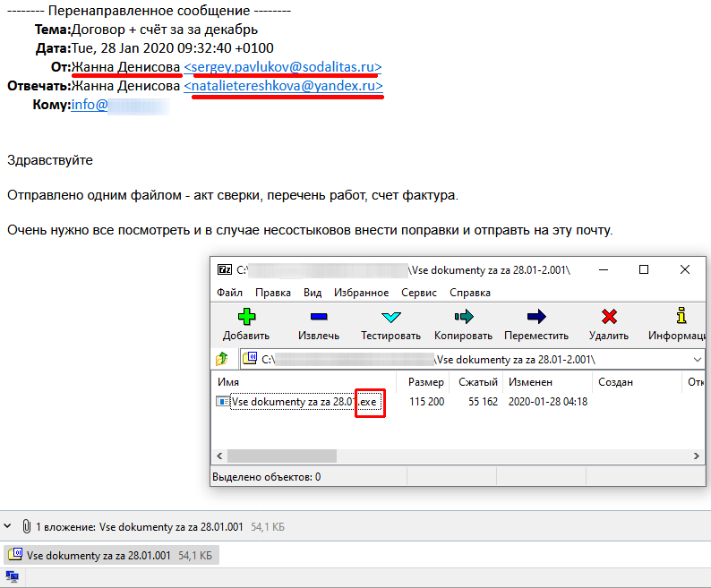Click the blue minus Extract icon
This screenshot has height=588, width=711.
pos(318,317)
